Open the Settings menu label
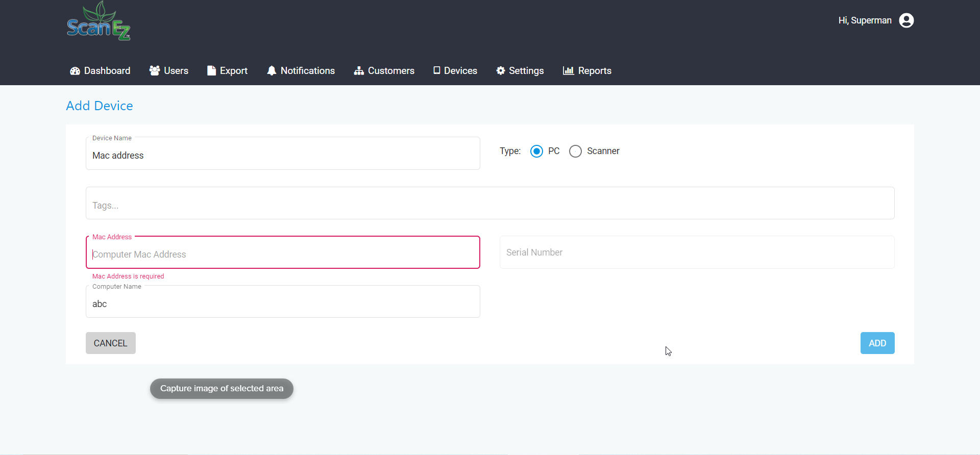980x455 pixels. 526,71
